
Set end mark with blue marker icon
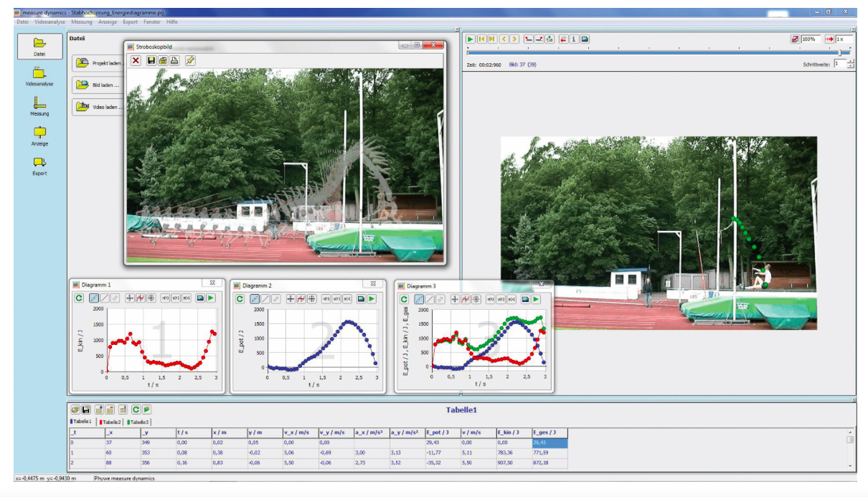(x=539, y=39)
